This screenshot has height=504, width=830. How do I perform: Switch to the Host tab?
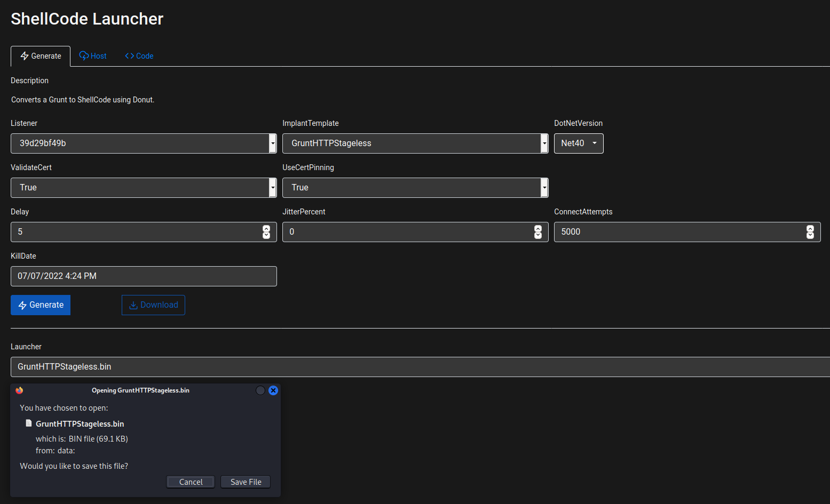click(x=93, y=56)
